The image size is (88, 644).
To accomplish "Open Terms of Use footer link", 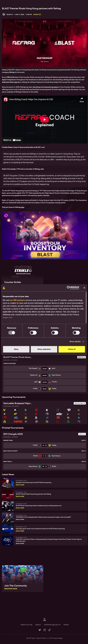I will point(26,625).
